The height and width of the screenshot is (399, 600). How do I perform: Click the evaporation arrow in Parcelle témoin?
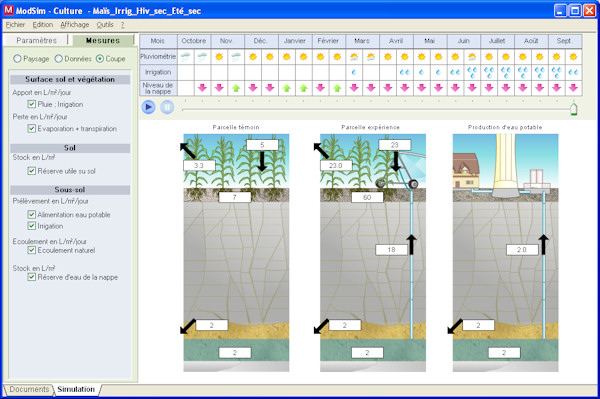[x=188, y=150]
